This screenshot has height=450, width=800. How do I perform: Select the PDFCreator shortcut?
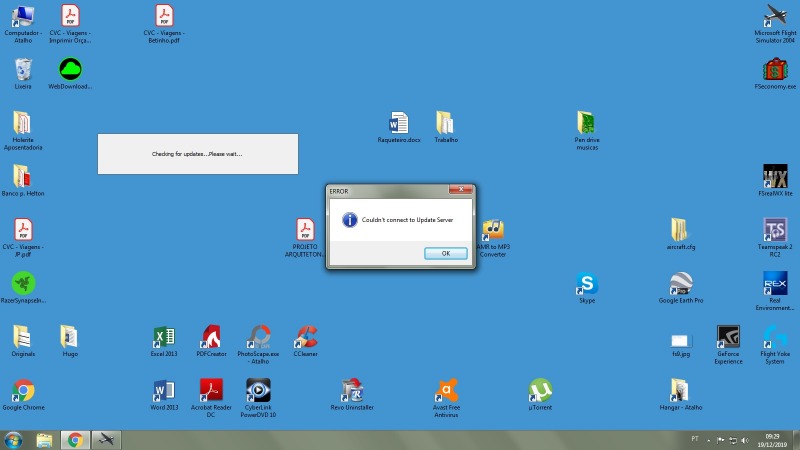(x=211, y=341)
